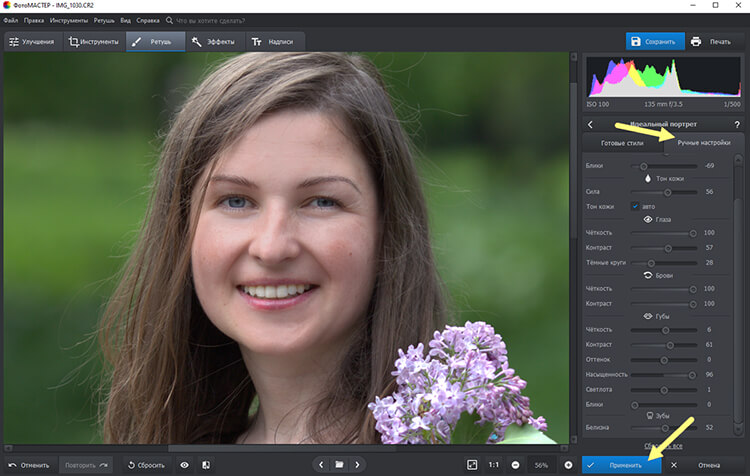Zoom in with the plus icon
The width and height of the screenshot is (750, 476).
pyautogui.click(x=568, y=465)
